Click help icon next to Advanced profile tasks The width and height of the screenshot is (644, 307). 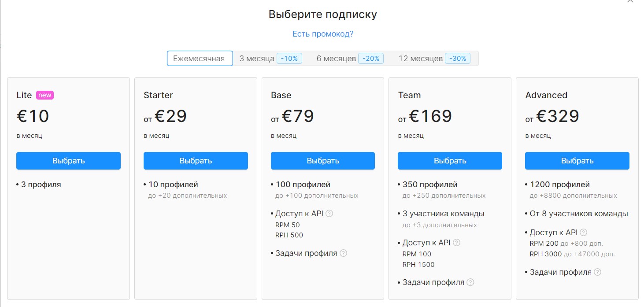click(597, 272)
